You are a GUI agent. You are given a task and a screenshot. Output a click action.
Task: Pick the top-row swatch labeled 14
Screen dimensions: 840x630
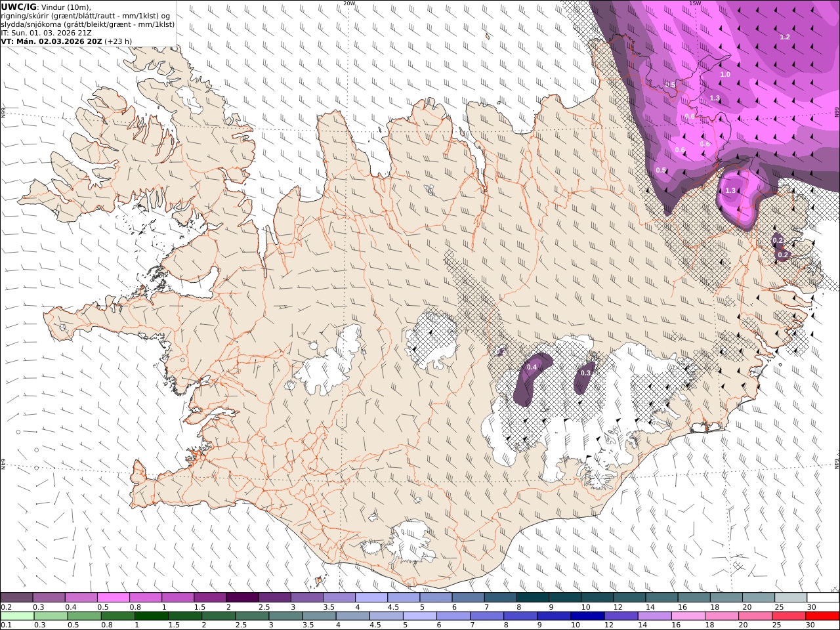(661, 598)
